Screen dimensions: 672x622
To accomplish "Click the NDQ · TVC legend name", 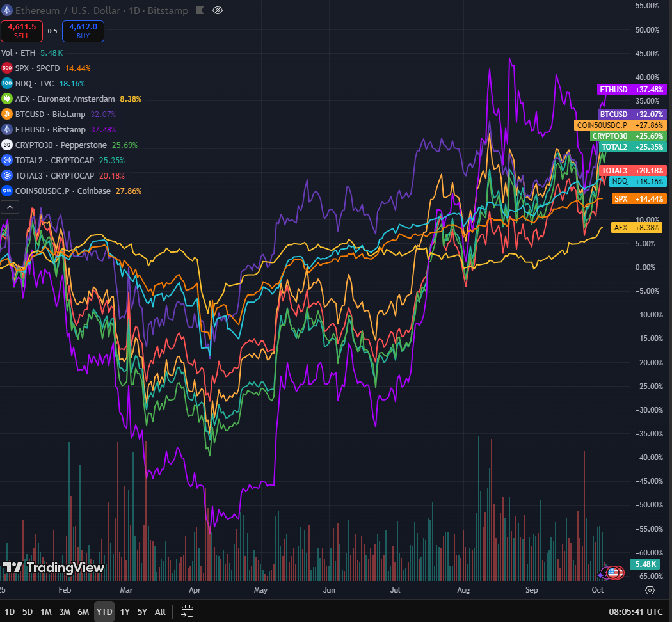I will pos(35,84).
